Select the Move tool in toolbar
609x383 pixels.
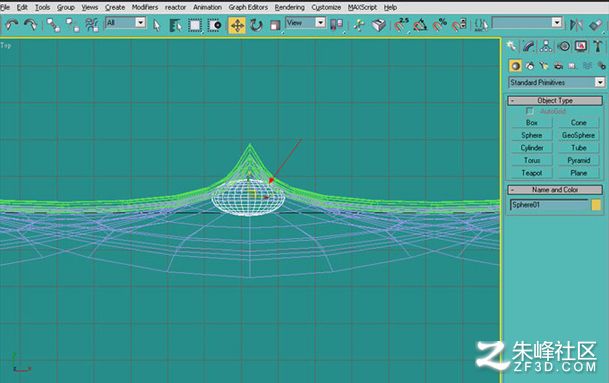237,25
